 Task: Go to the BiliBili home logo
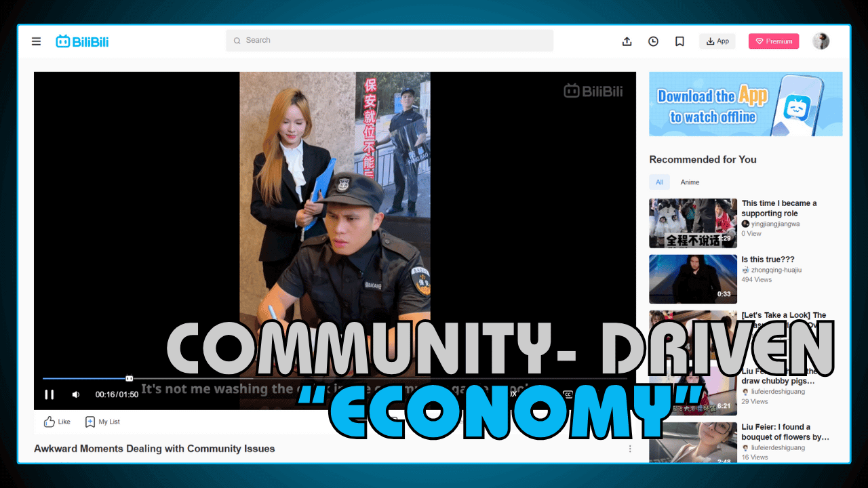click(x=82, y=41)
